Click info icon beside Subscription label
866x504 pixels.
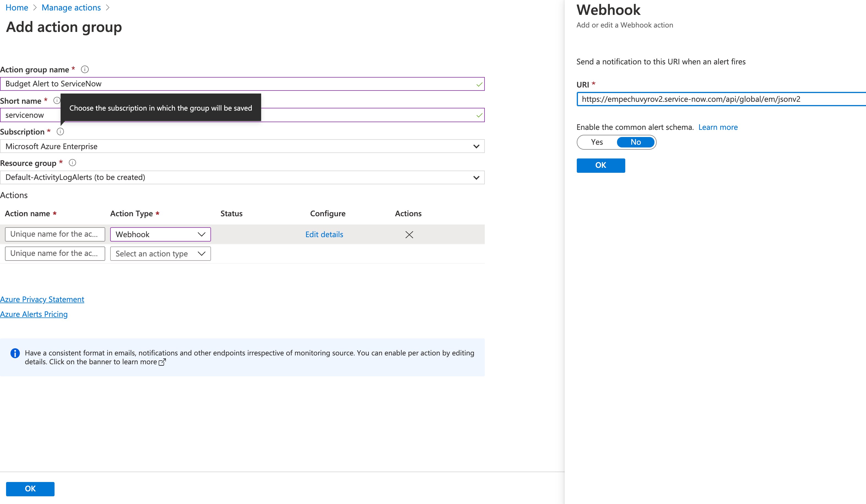pos(60,132)
